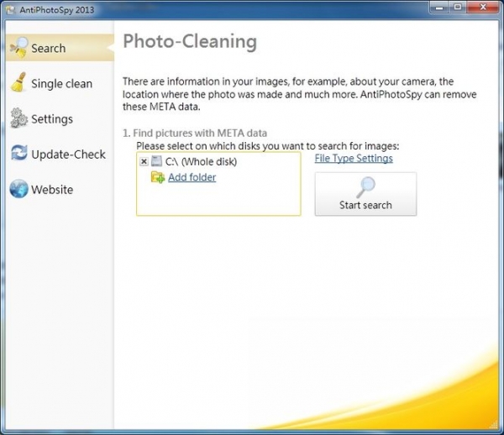Select the Website sidebar label
Image resolution: width=504 pixels, height=435 pixels.
52,190
